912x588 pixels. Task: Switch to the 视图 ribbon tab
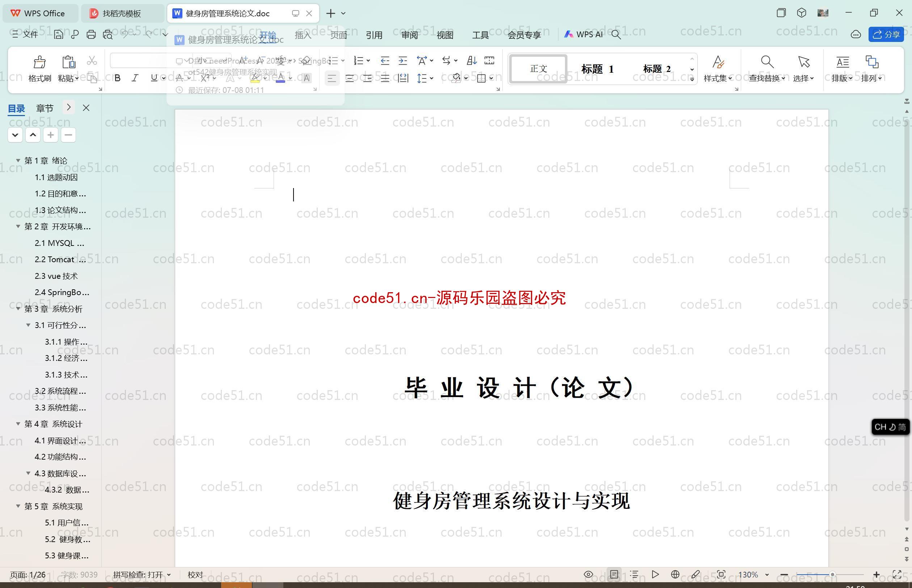tap(445, 35)
